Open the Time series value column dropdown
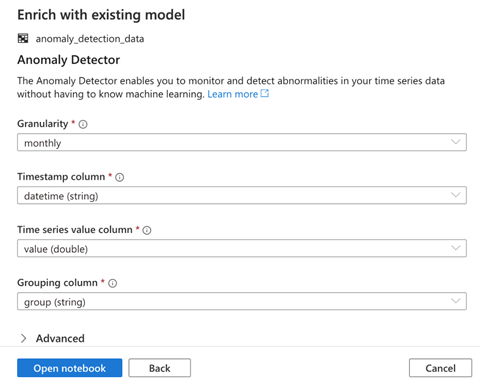 tap(242, 248)
